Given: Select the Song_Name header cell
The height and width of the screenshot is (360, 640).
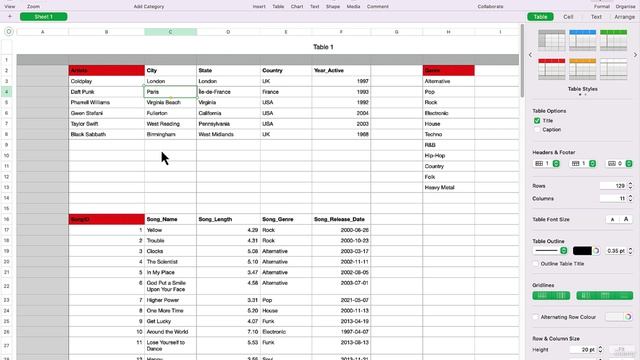Looking at the screenshot, I should point(171,219).
